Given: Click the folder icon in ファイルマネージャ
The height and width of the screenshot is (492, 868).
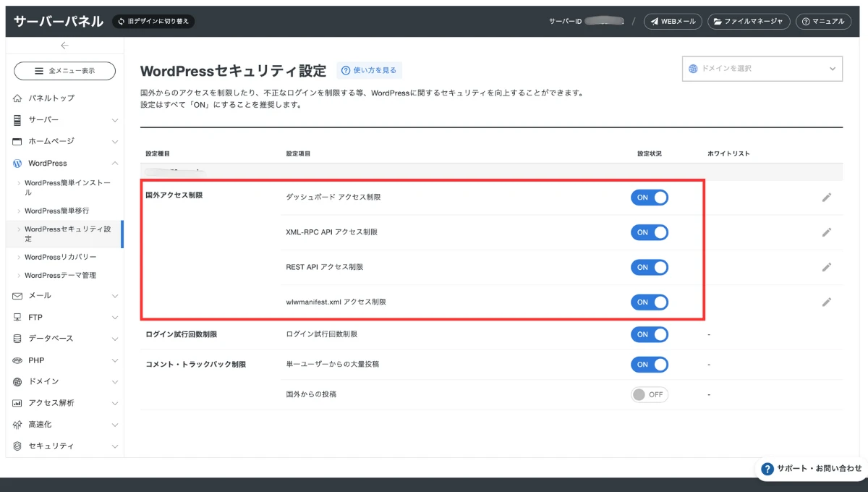Looking at the screenshot, I should 718,22.
